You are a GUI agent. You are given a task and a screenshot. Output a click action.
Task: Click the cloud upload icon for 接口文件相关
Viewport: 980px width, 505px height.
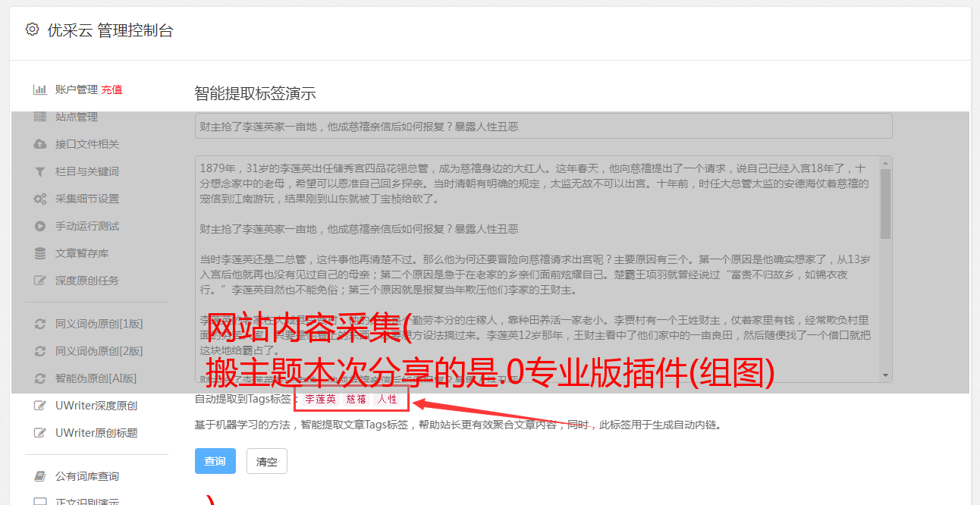tap(39, 144)
